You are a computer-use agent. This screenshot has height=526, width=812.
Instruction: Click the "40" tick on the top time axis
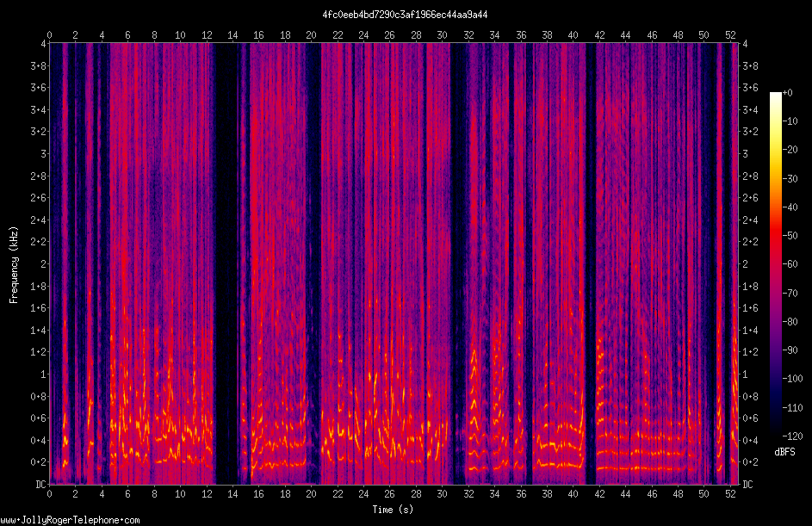tap(573, 35)
